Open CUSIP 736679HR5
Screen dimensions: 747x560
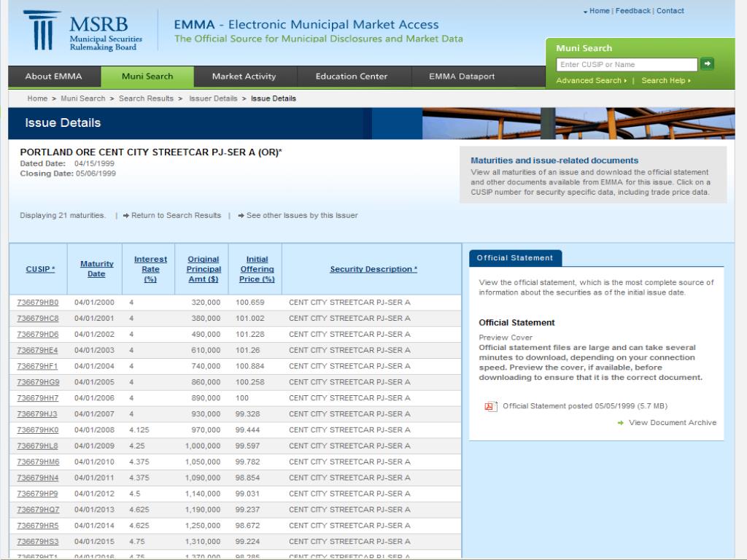38,526
